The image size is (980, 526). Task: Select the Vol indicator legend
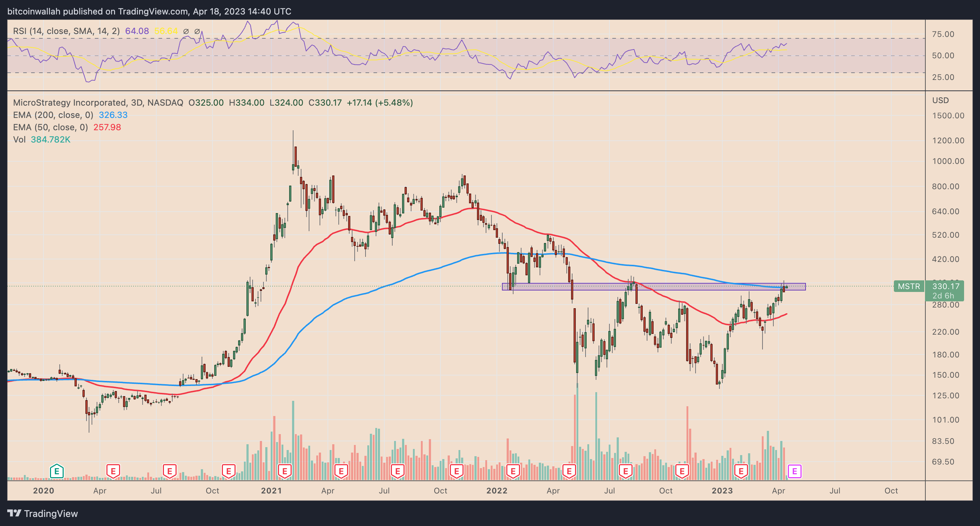coord(19,140)
